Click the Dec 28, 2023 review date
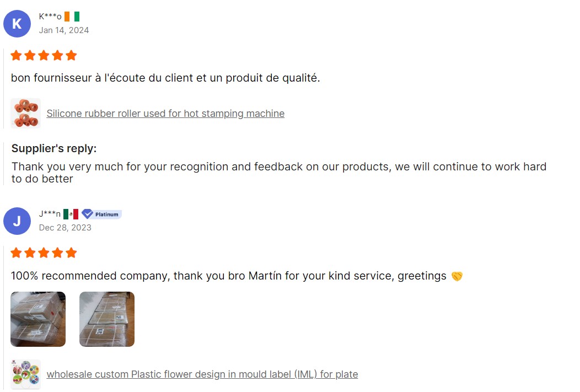580x392 pixels. 65,228
